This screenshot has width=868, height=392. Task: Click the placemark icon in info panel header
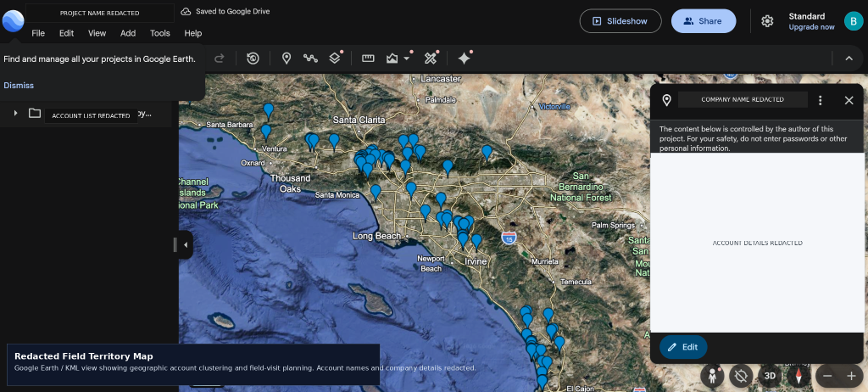666,100
